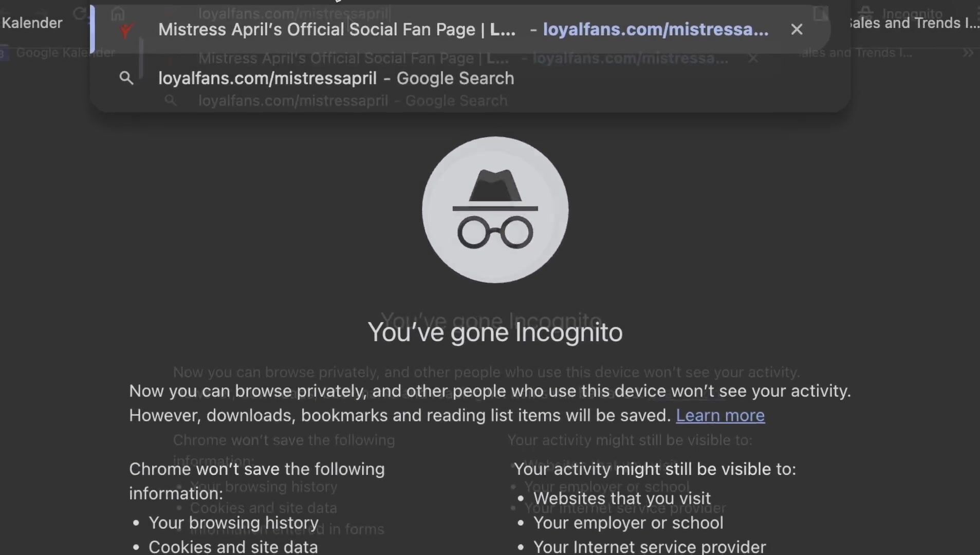Screen dimensions: 980x555
Task: Open Mistress April's Official Social Fan Page suggestion
Action: pos(337,30)
